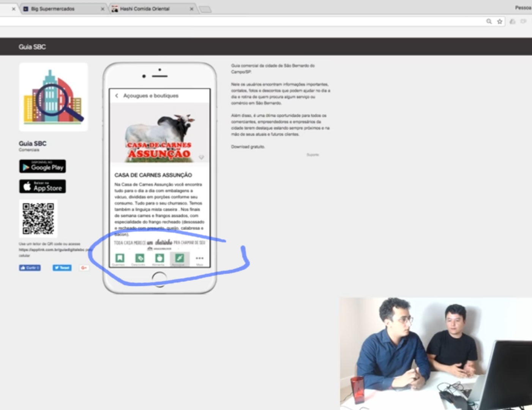Open the new tab button

[205, 9]
